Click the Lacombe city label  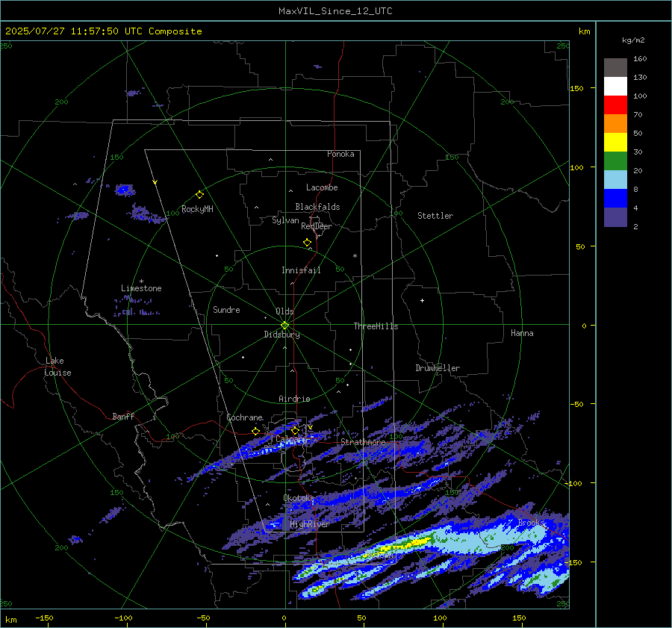322,187
